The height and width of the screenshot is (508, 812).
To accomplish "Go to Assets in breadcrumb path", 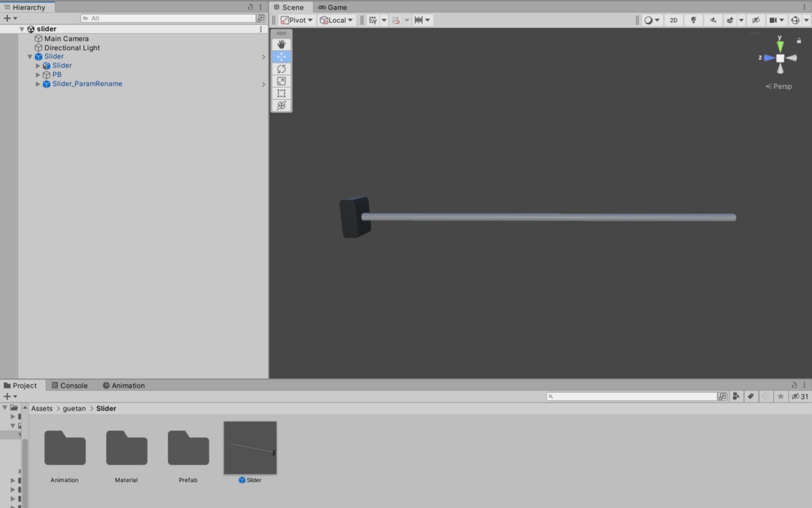I will (x=42, y=408).
